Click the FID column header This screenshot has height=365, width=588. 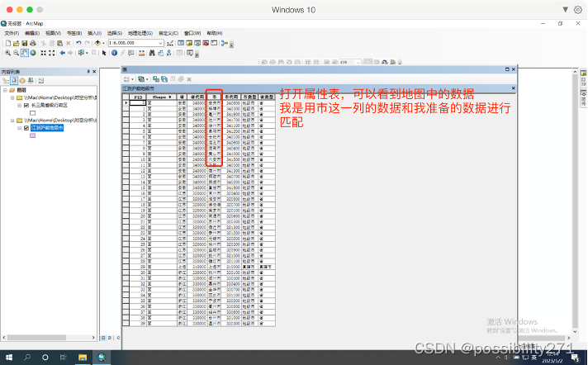point(138,97)
